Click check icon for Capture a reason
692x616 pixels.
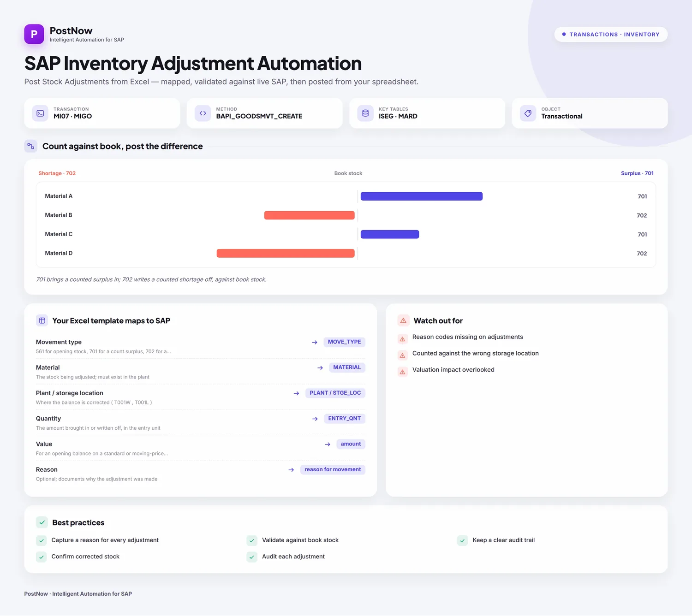pos(42,540)
